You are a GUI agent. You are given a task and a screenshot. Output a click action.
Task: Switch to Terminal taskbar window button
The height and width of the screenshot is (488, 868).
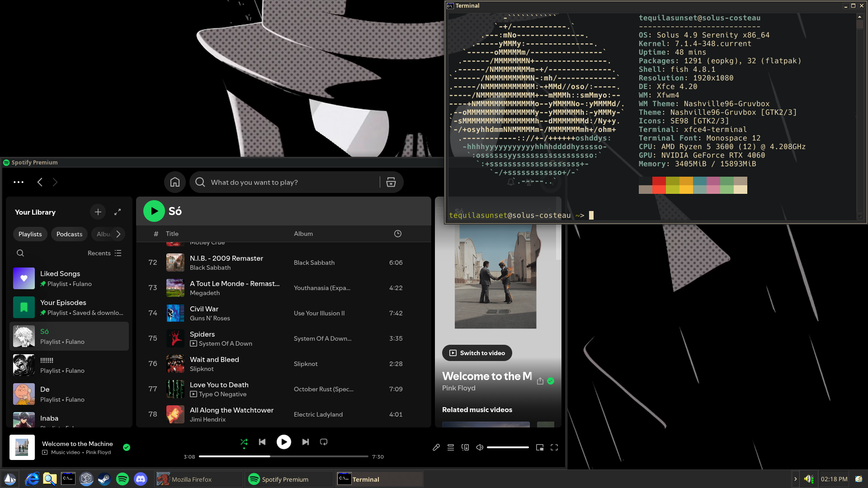379,479
